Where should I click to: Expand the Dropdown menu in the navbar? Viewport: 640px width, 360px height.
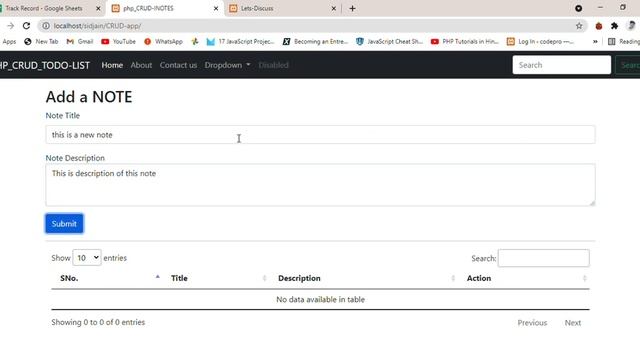pos(227,65)
